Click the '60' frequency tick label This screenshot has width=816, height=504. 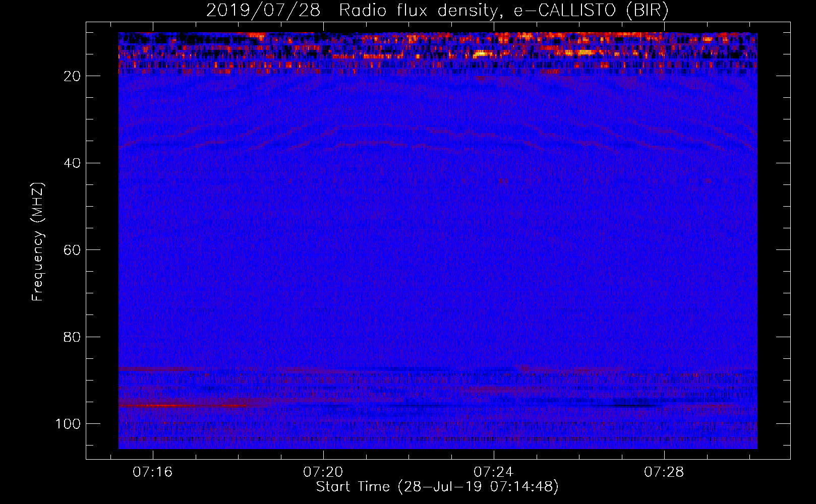[73, 250]
